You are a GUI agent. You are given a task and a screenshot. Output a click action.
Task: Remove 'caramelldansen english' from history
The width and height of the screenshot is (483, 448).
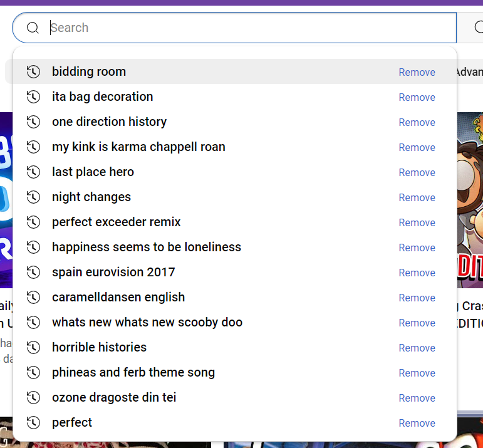pyautogui.click(x=417, y=298)
